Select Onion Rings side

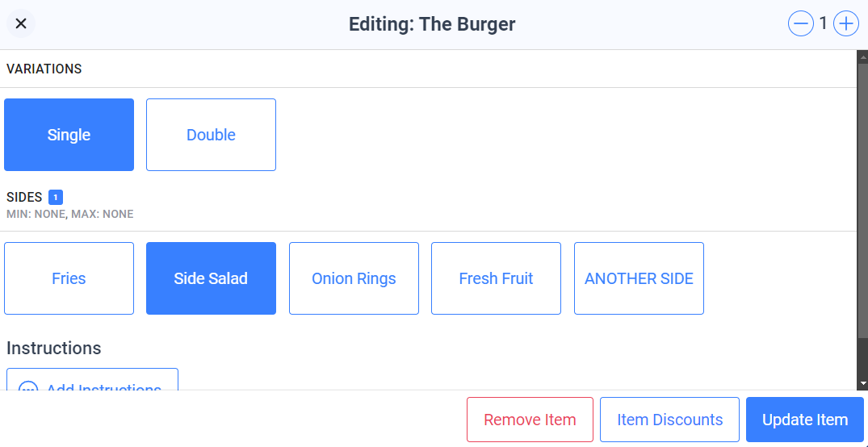click(x=354, y=278)
